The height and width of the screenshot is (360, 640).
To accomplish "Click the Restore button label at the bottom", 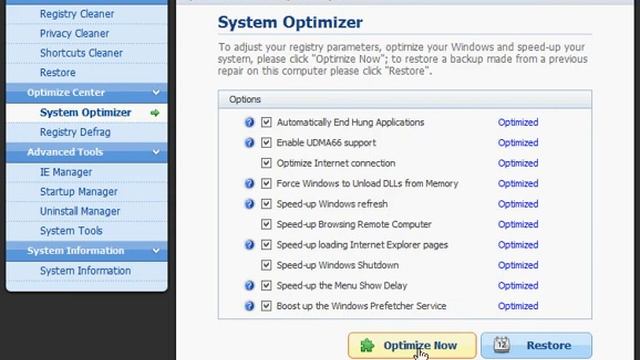I will (549, 346).
